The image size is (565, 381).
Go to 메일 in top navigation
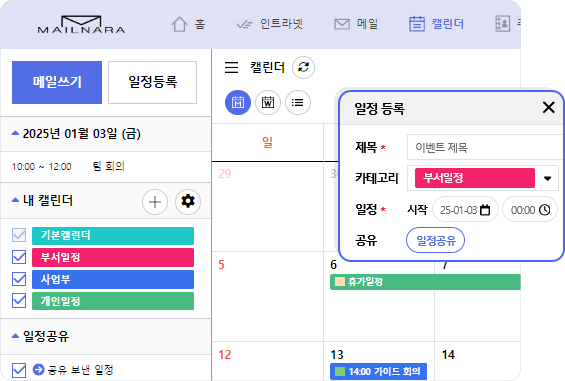(356, 24)
